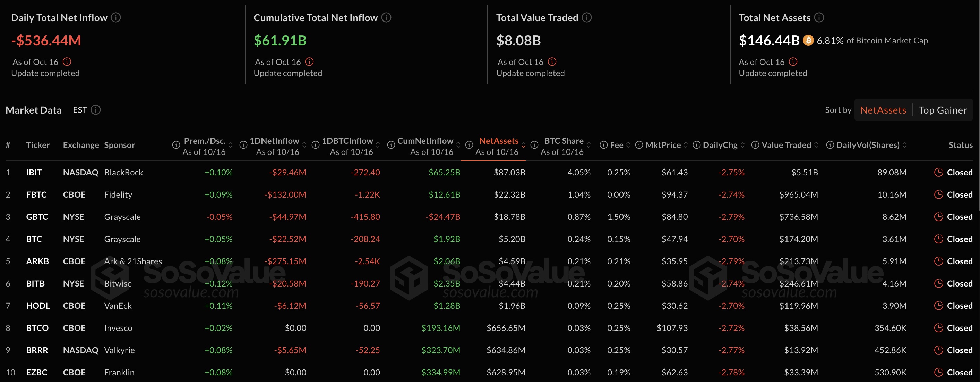
Task: Click the orange Bitcoin logo icon
Action: 808,40
